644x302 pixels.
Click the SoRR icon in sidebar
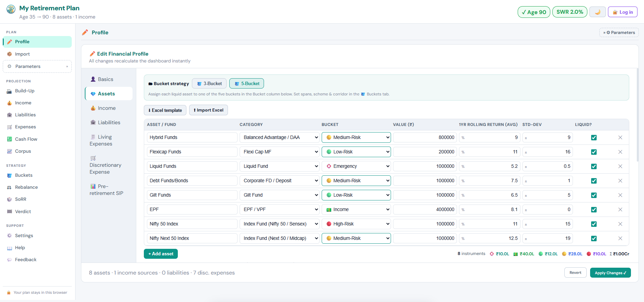click(x=10, y=199)
